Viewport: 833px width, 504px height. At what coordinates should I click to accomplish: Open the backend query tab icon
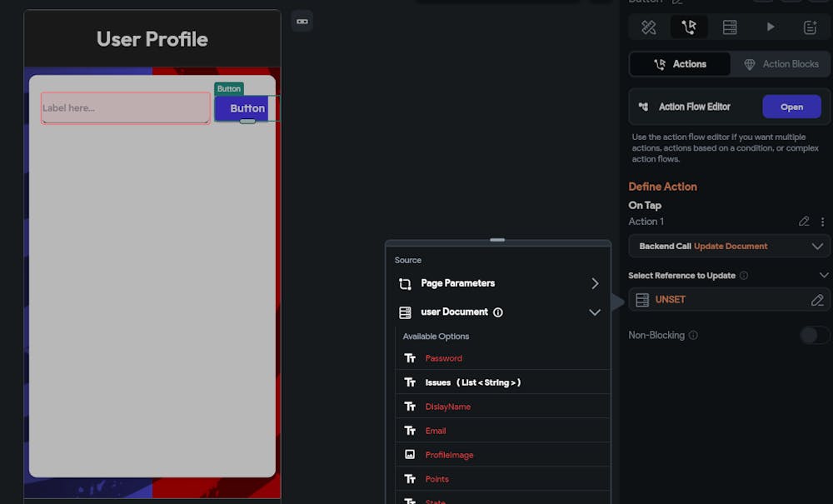[730, 27]
